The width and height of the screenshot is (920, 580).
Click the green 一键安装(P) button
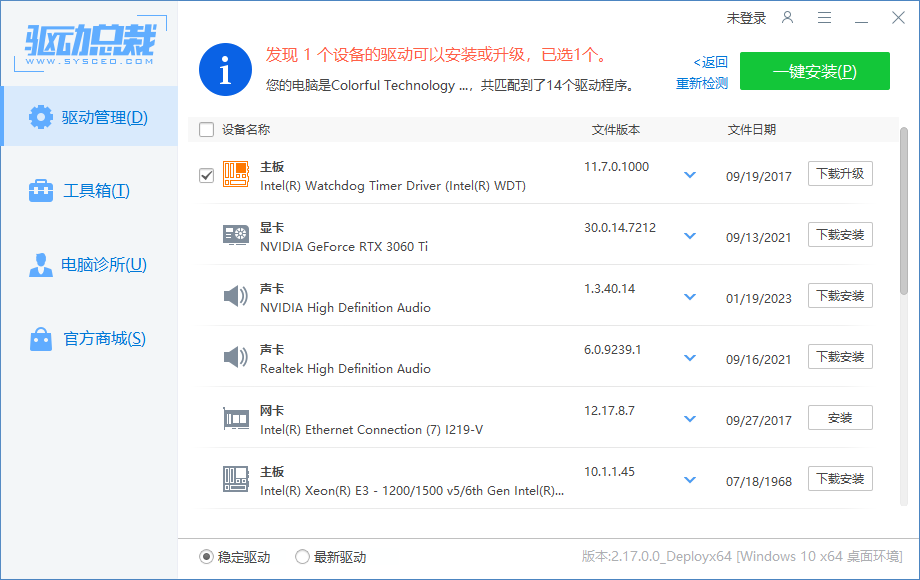click(x=814, y=71)
